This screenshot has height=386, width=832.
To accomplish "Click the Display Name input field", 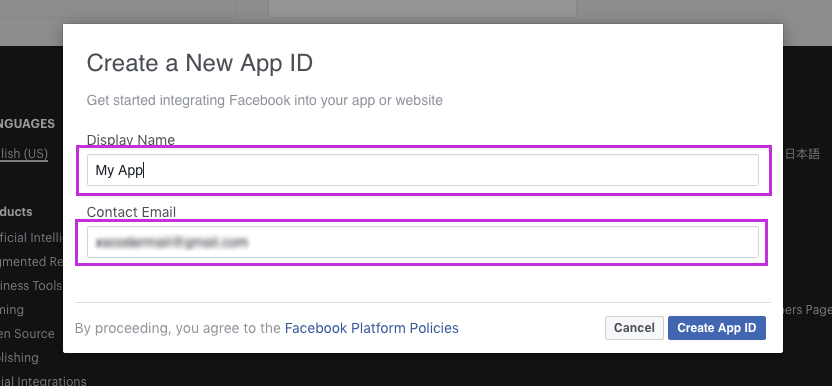I will tap(422, 170).
